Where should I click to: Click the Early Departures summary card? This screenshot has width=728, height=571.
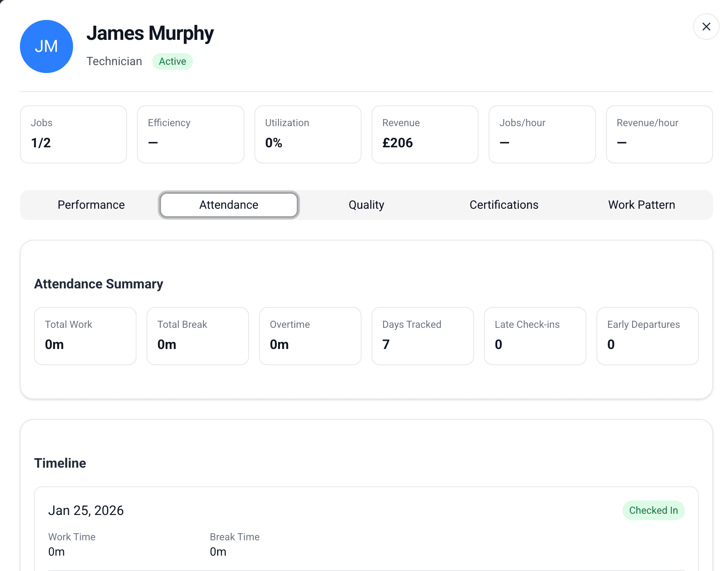pyautogui.click(x=647, y=336)
